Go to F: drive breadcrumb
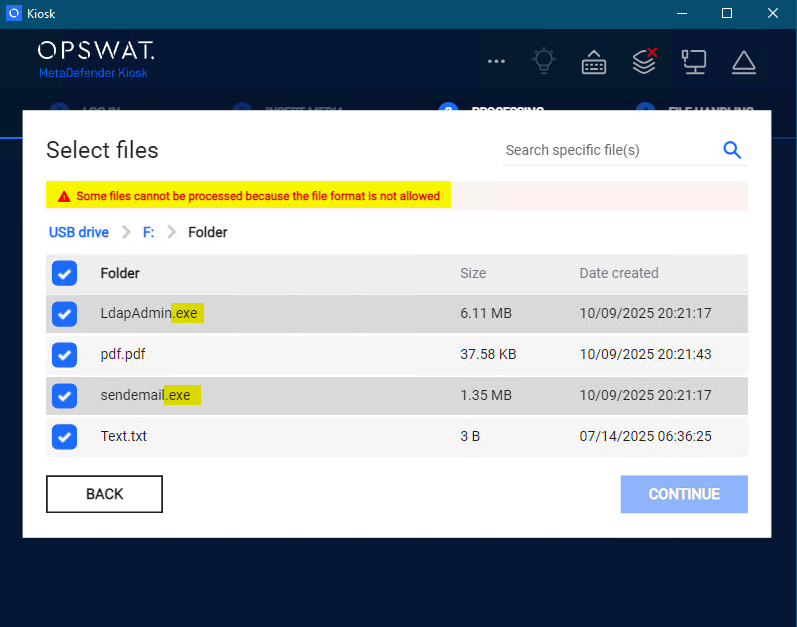The height and width of the screenshot is (627, 797). click(x=148, y=232)
